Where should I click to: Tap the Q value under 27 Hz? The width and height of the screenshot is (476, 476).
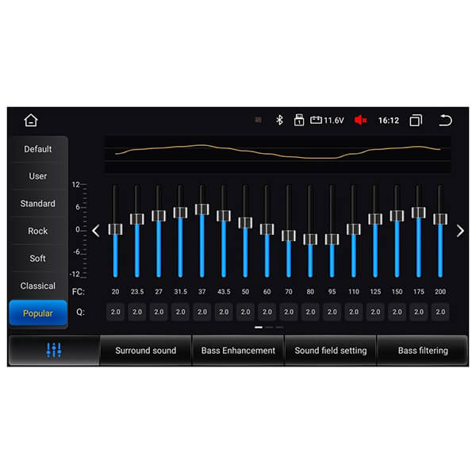pos(159,312)
